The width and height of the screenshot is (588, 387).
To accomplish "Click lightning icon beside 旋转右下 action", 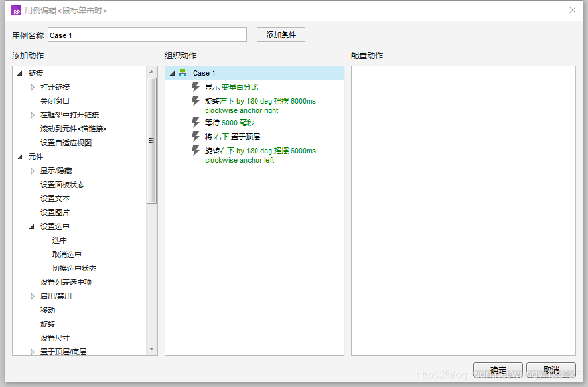I will pos(195,151).
